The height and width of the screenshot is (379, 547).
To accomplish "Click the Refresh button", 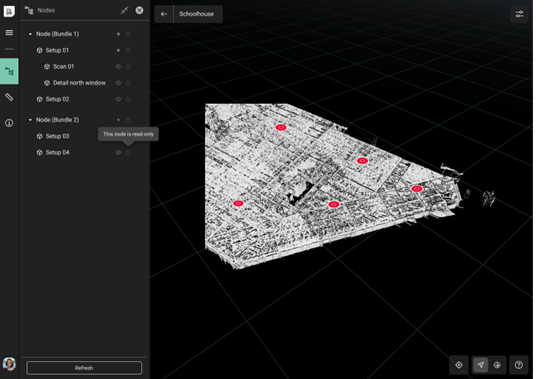I will 84,368.
